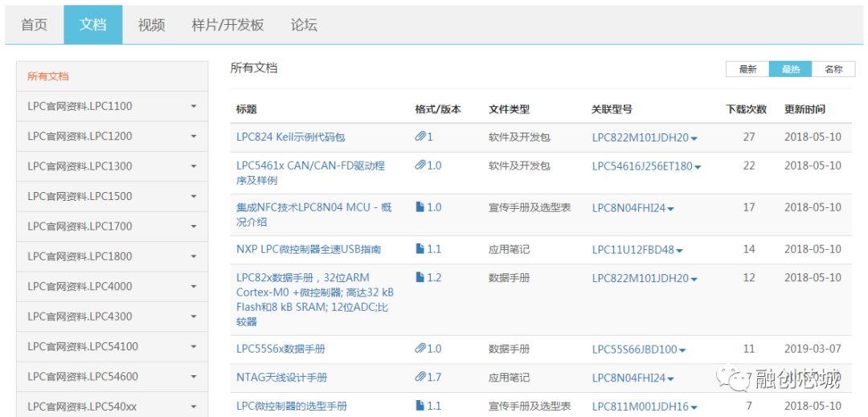
Task: Expand LPC官网资料.LPC540xx category
Action: tap(113, 407)
